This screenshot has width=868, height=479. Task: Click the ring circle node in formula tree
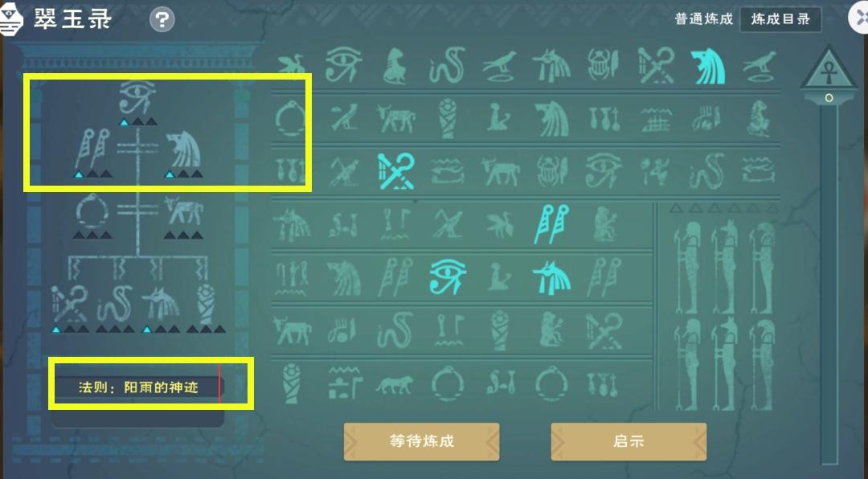pos(92,211)
